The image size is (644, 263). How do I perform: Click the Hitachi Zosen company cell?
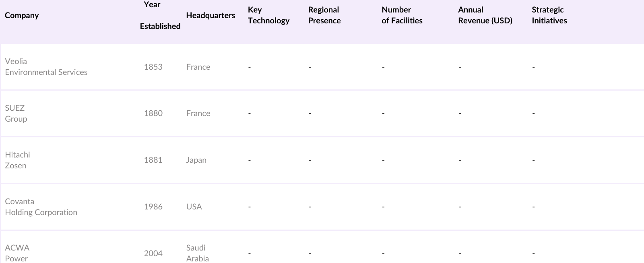click(x=17, y=160)
